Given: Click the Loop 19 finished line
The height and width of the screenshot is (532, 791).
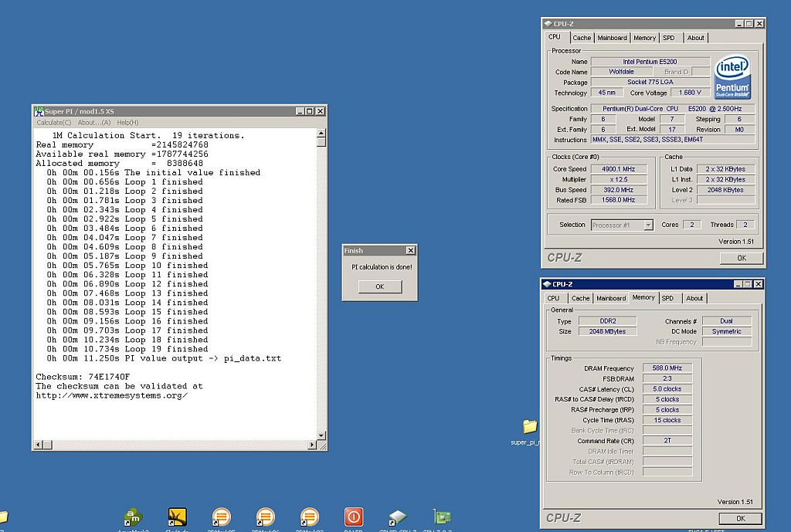Looking at the screenshot, I should point(127,349).
